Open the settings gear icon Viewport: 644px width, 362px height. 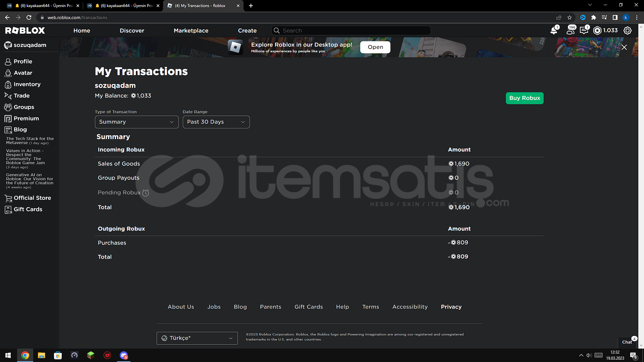[x=627, y=31]
